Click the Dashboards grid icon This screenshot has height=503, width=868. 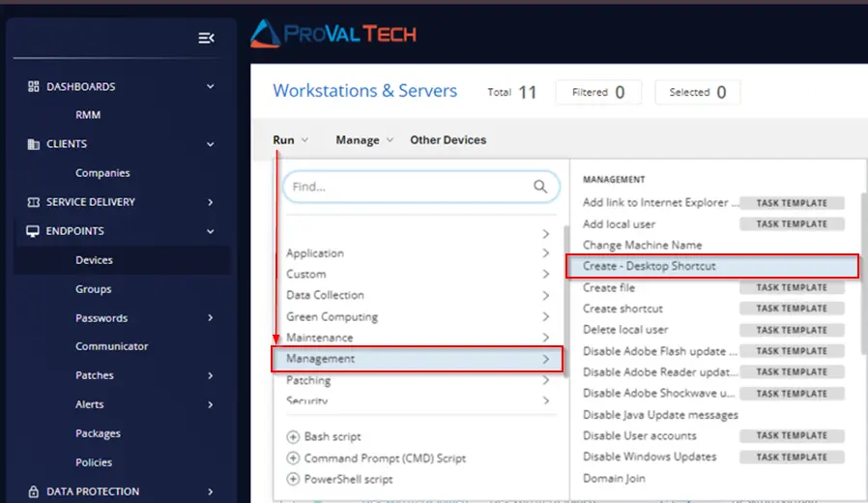click(x=33, y=86)
